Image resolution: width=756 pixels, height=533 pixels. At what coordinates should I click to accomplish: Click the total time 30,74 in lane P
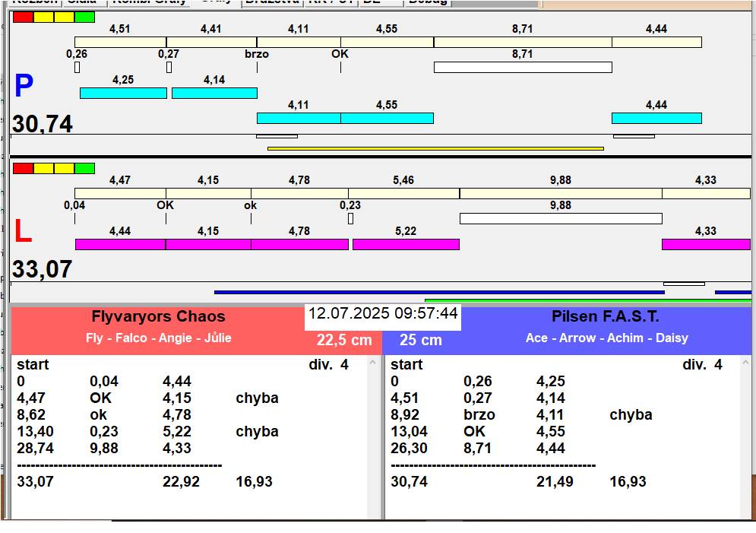coord(43,124)
